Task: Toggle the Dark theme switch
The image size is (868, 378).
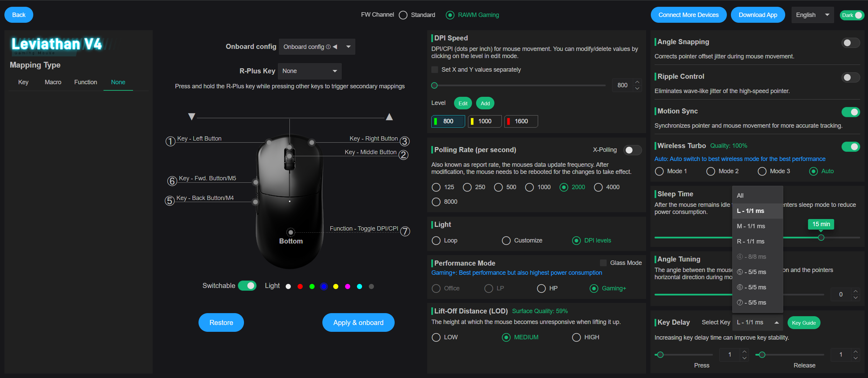Action: click(852, 15)
